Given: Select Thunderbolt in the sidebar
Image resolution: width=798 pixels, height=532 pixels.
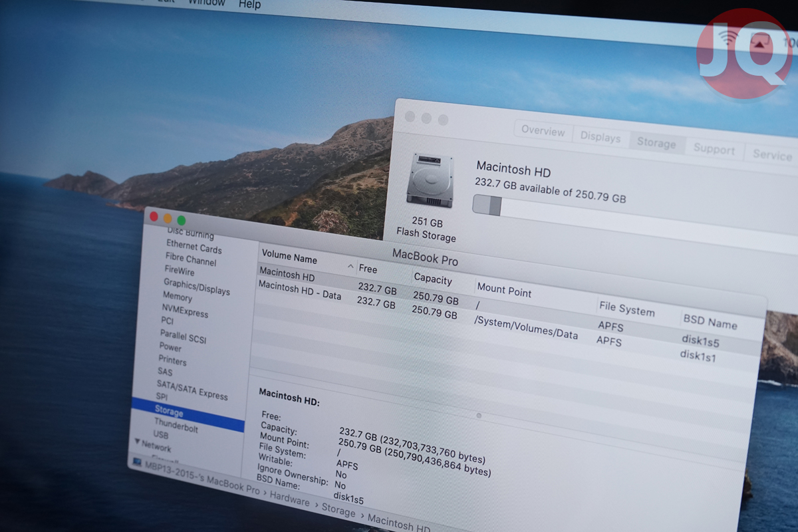Looking at the screenshot, I should point(176,425).
